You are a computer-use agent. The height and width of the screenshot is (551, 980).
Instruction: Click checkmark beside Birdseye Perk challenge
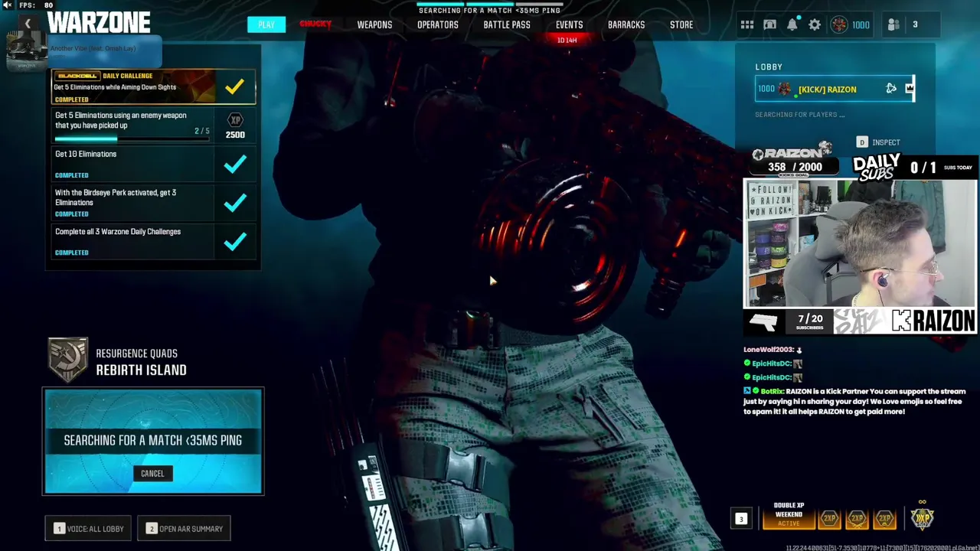(235, 203)
